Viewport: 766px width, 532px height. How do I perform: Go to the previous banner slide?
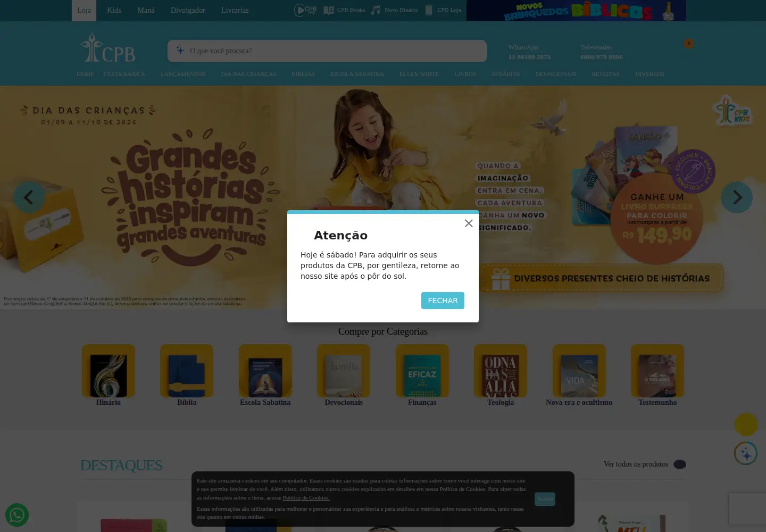coord(29,197)
